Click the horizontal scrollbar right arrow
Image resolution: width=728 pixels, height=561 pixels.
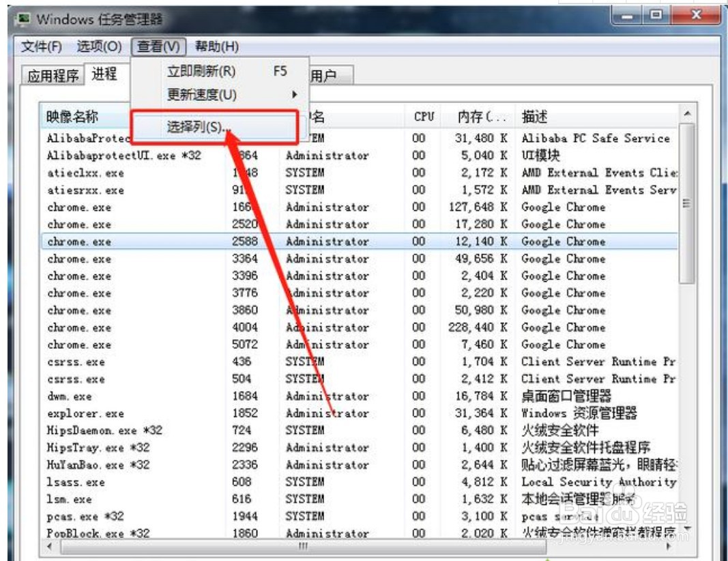669,547
